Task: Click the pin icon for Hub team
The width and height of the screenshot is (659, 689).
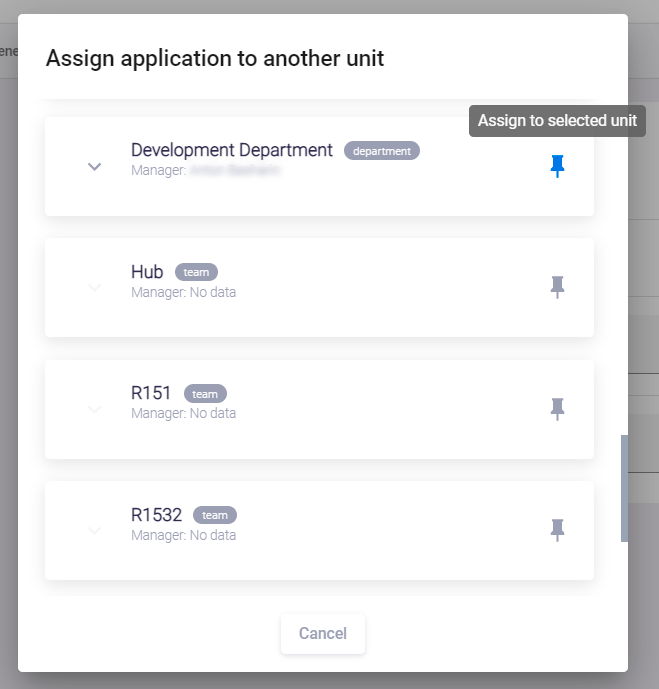Action: click(x=558, y=287)
